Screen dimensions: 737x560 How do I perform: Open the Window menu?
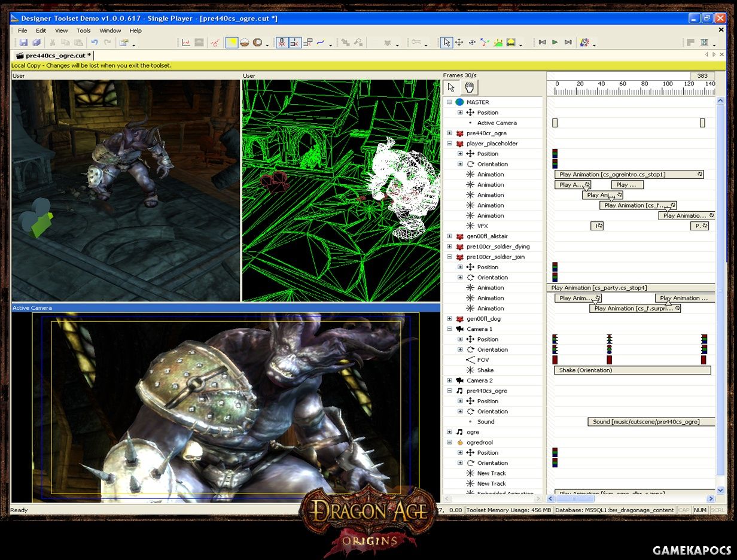click(x=110, y=31)
